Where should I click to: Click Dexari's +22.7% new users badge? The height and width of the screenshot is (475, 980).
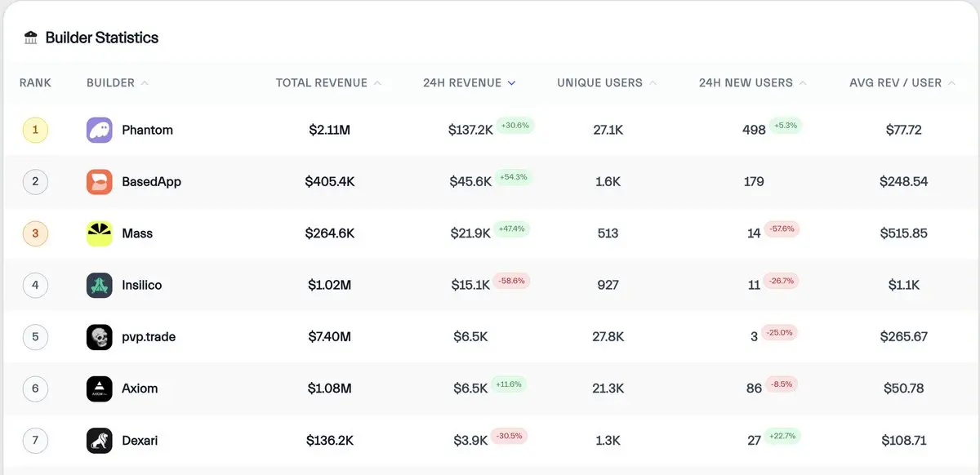[x=782, y=436]
